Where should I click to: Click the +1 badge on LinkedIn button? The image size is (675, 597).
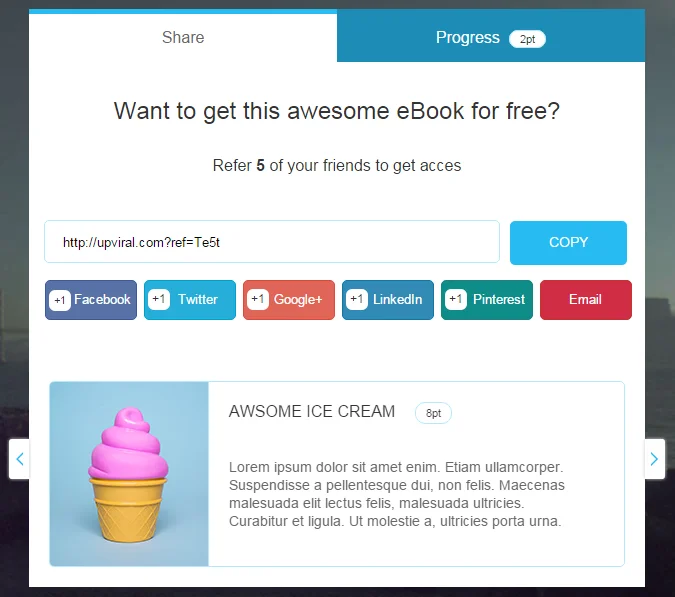357,299
